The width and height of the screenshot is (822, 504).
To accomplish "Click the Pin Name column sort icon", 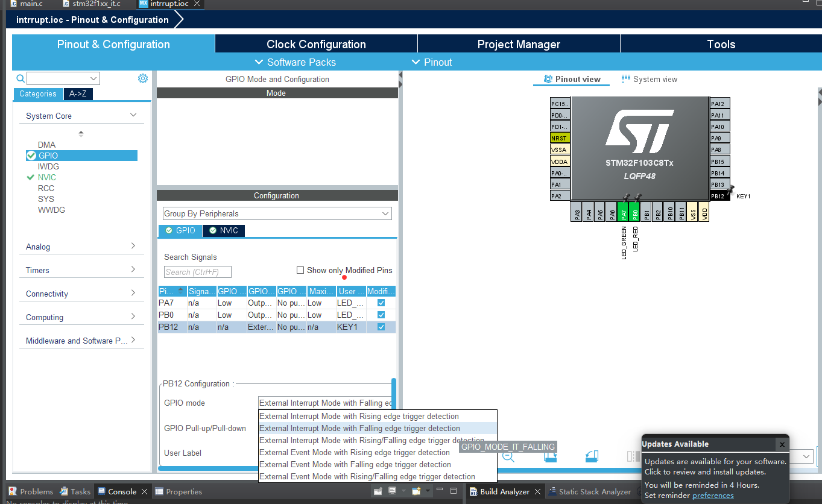I will coord(180,291).
